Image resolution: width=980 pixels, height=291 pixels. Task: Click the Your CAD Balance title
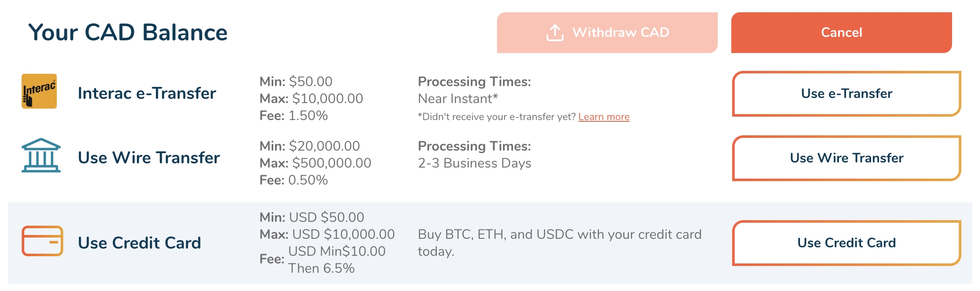point(128,32)
